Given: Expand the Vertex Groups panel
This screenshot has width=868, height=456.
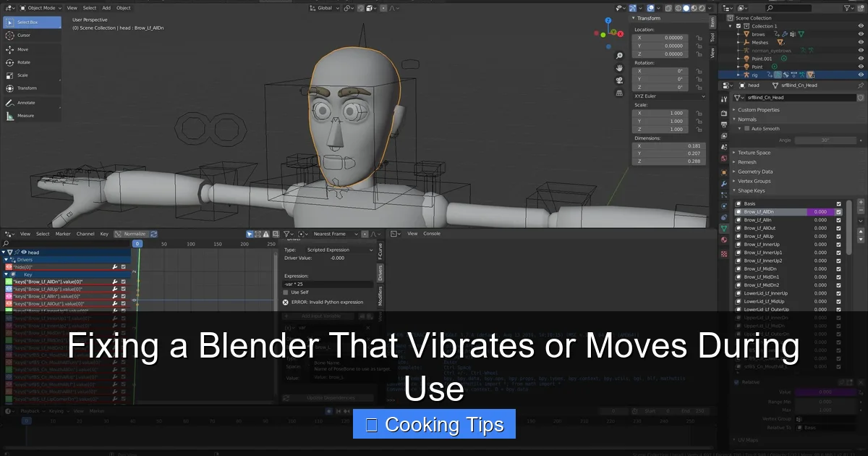Looking at the screenshot, I should (x=754, y=181).
